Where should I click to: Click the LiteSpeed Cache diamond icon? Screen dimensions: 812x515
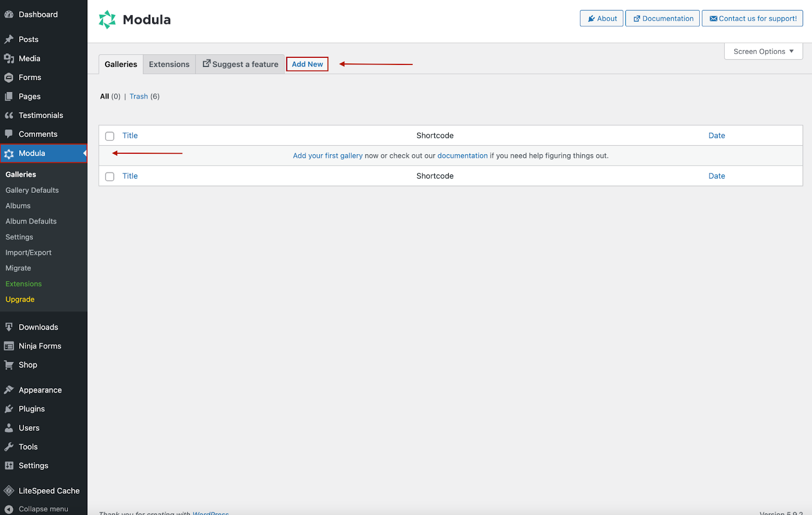click(9, 491)
